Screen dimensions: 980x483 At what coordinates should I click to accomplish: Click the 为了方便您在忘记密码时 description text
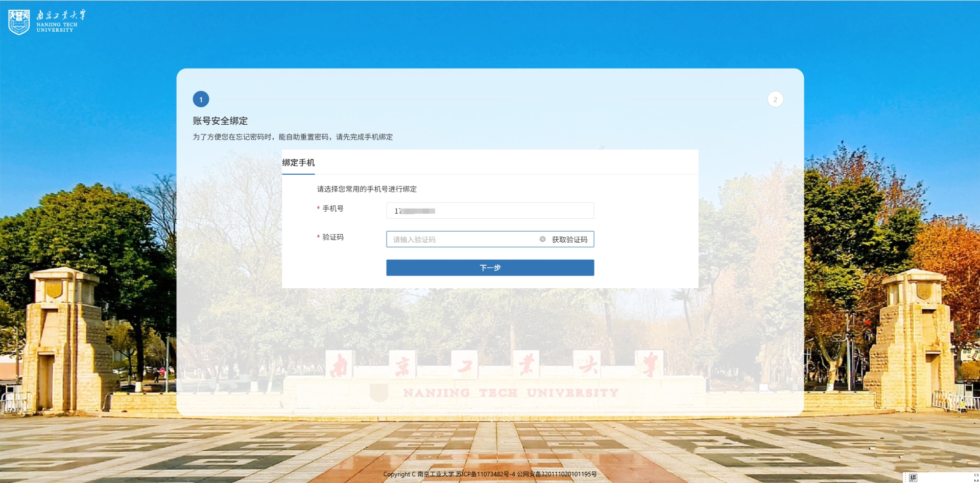(293, 137)
